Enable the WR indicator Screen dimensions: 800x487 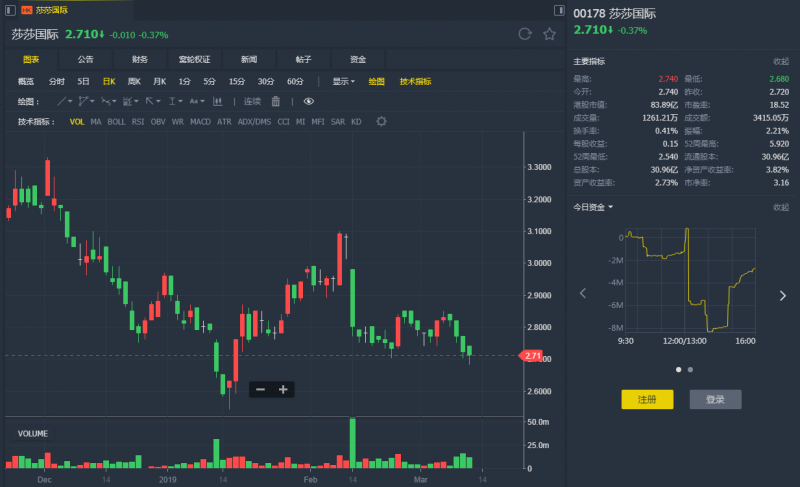pos(178,122)
